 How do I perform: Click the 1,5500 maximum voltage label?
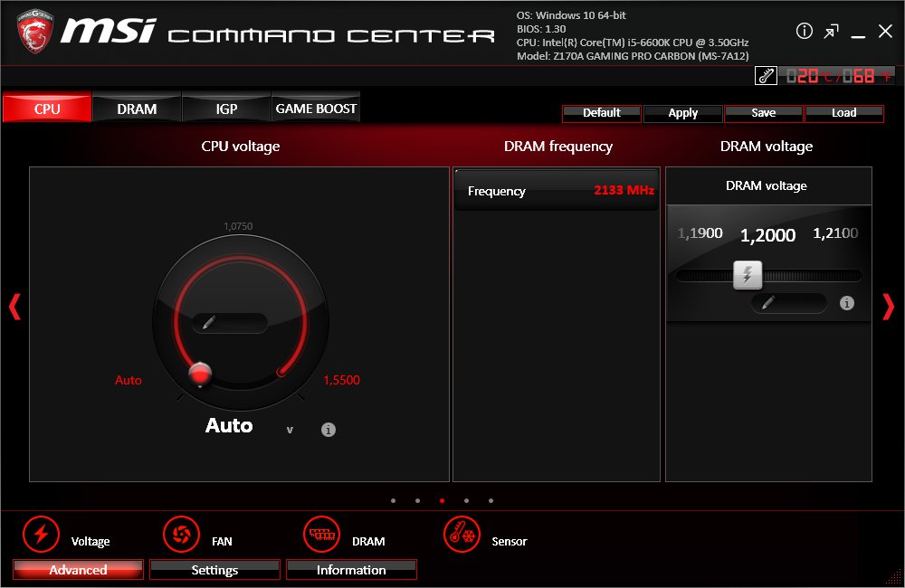coord(341,380)
